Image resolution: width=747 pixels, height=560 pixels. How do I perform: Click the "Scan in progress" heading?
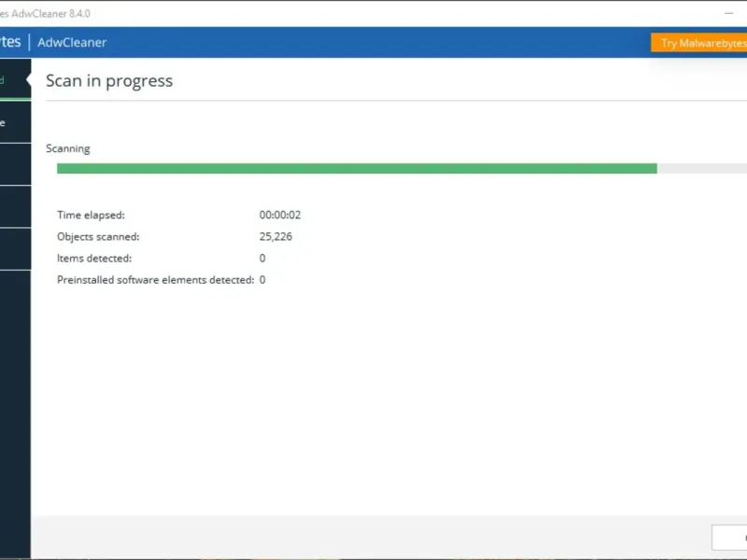coord(109,80)
